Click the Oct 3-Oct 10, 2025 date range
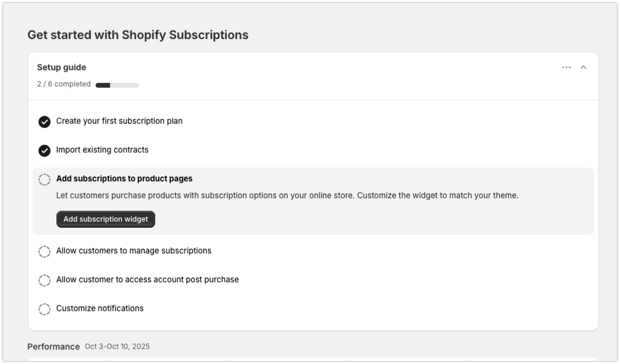 coord(117,347)
